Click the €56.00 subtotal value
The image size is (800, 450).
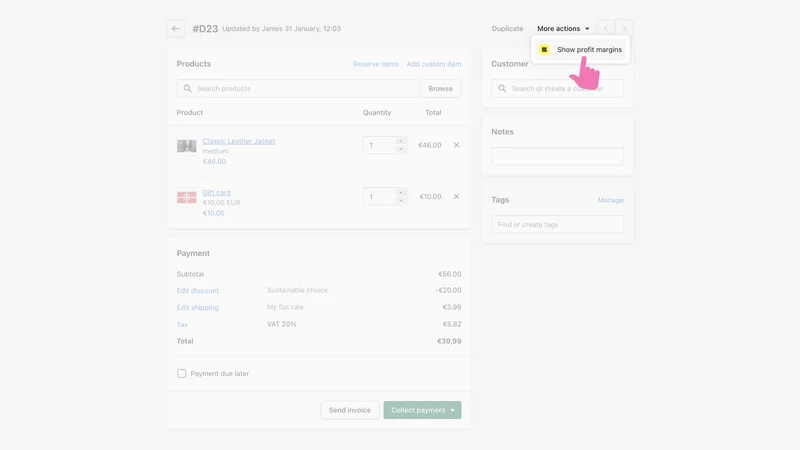(x=449, y=274)
